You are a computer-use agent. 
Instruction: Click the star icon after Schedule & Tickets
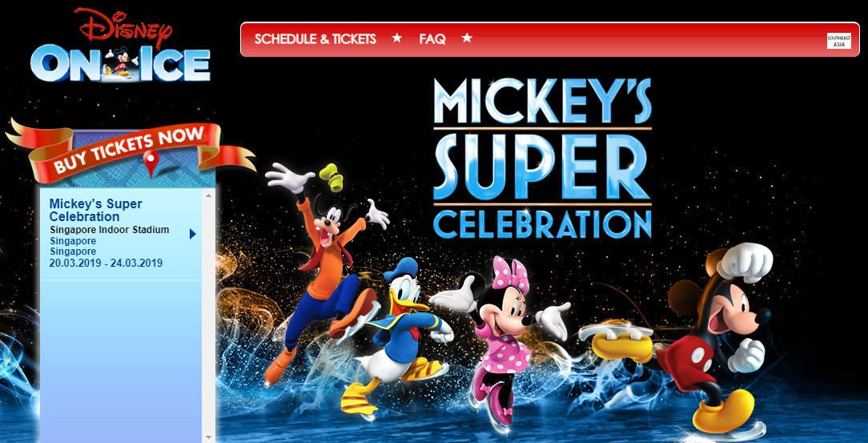coord(397,38)
